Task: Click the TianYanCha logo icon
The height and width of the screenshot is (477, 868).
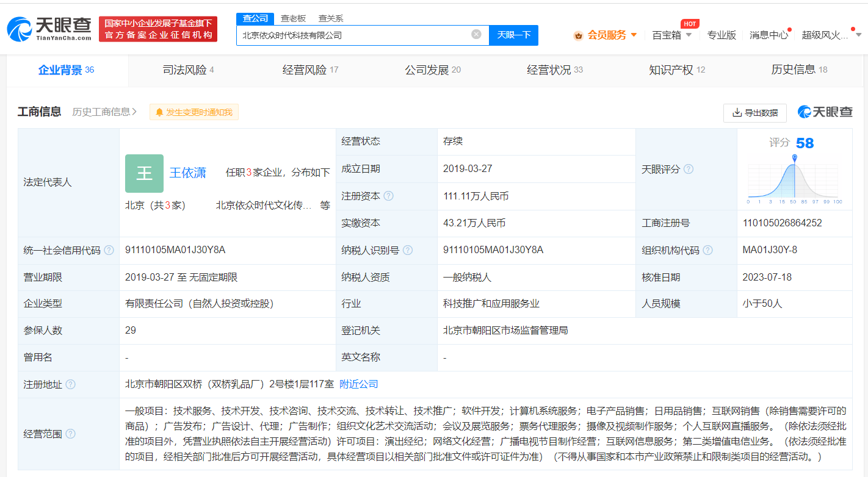Action: point(18,29)
